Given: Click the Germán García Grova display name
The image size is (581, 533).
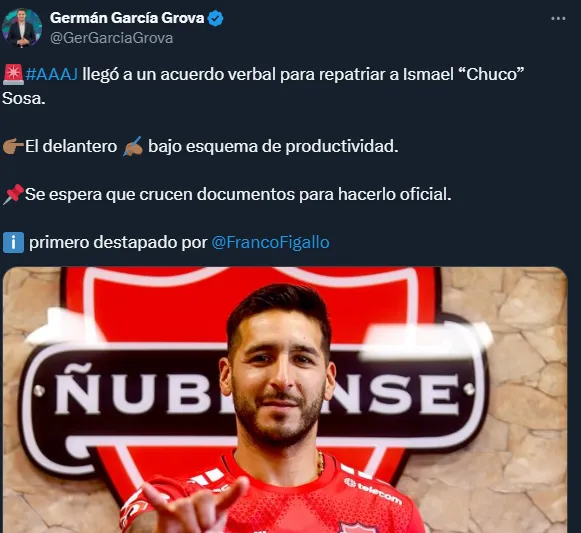Looking at the screenshot, I should (127, 18).
